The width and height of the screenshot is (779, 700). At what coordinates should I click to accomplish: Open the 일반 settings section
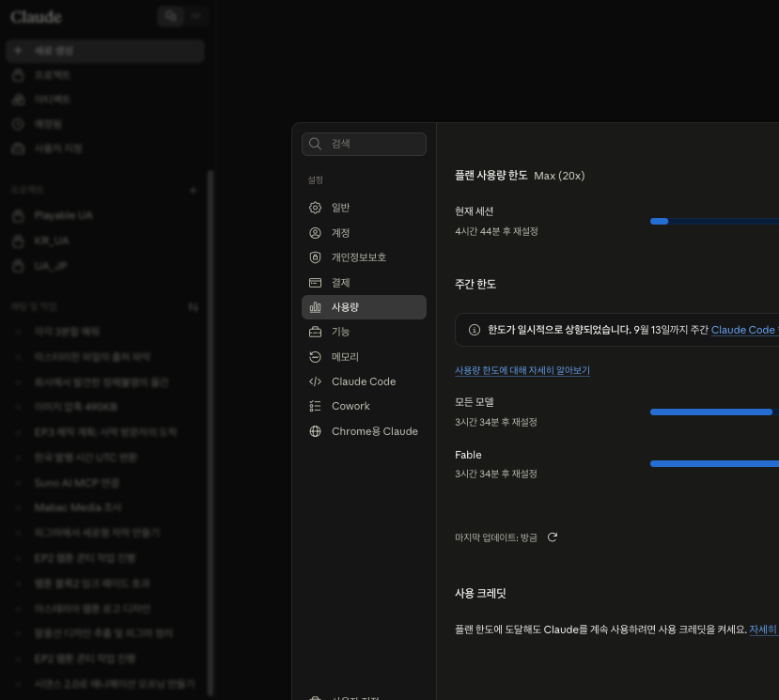[364, 208]
